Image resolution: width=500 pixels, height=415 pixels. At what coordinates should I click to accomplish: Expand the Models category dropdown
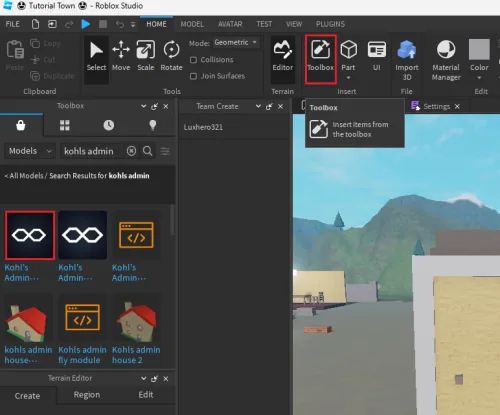[30, 151]
